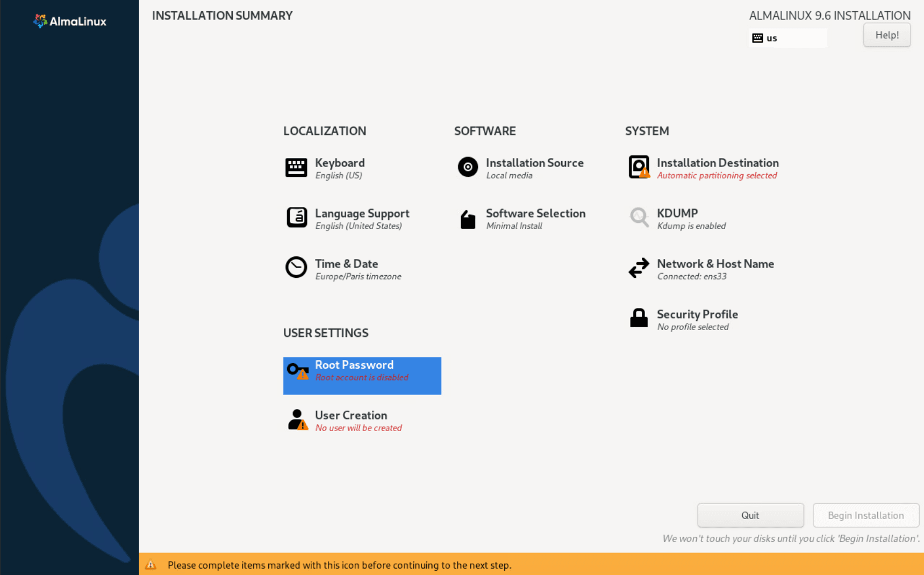
Task: Open Time & Date label
Action: [347, 264]
